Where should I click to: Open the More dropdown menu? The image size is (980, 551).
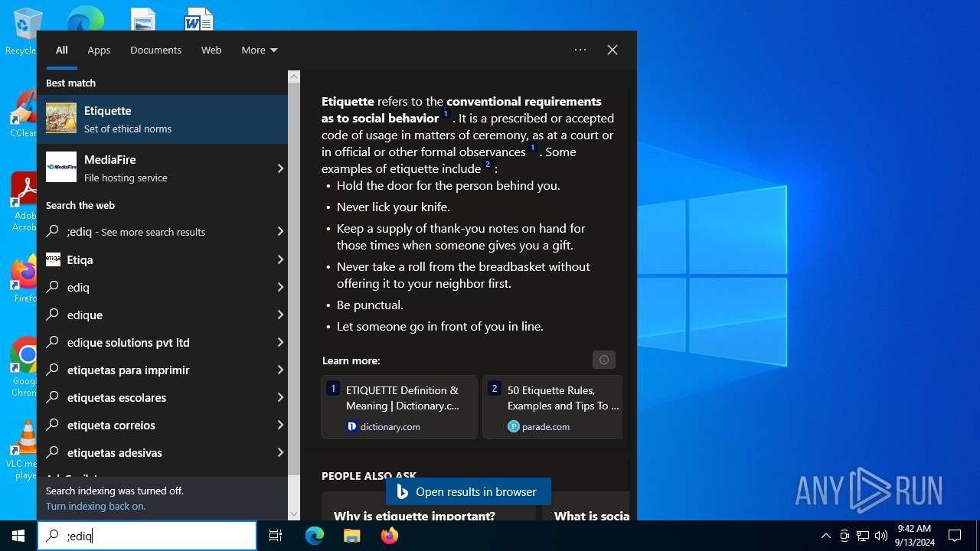click(x=260, y=50)
